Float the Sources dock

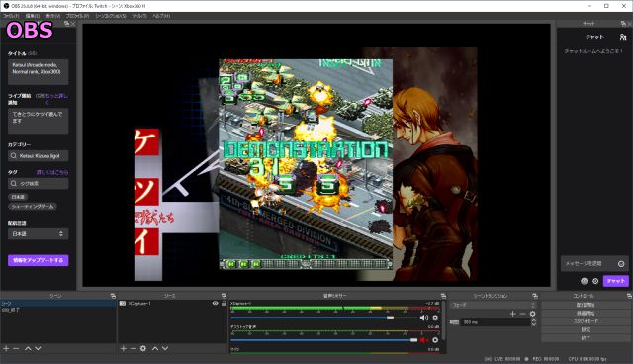point(225,296)
